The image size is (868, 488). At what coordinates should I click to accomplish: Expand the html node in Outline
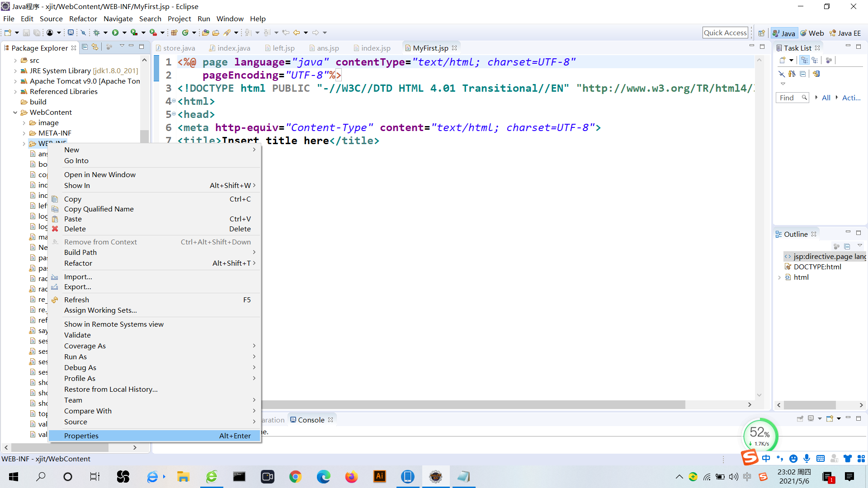(x=779, y=277)
